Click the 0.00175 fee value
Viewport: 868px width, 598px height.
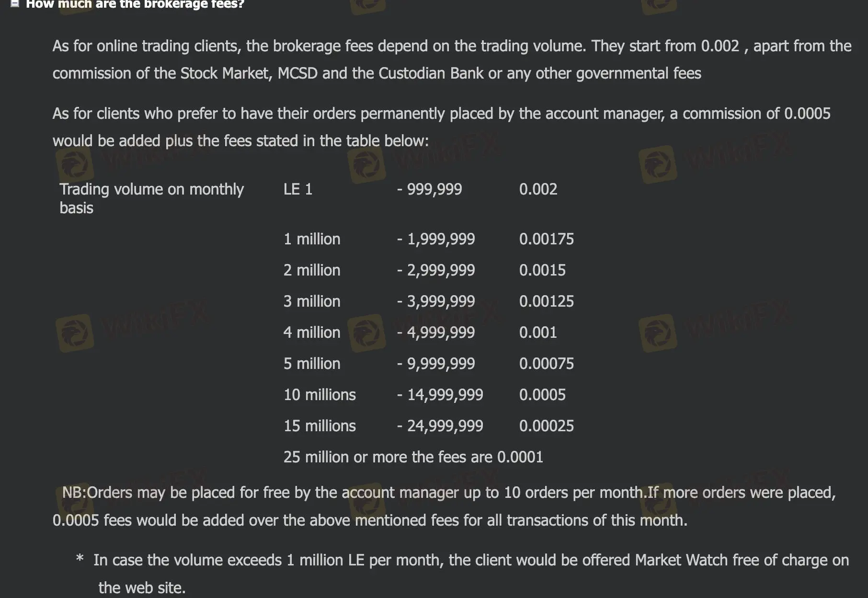[546, 239]
